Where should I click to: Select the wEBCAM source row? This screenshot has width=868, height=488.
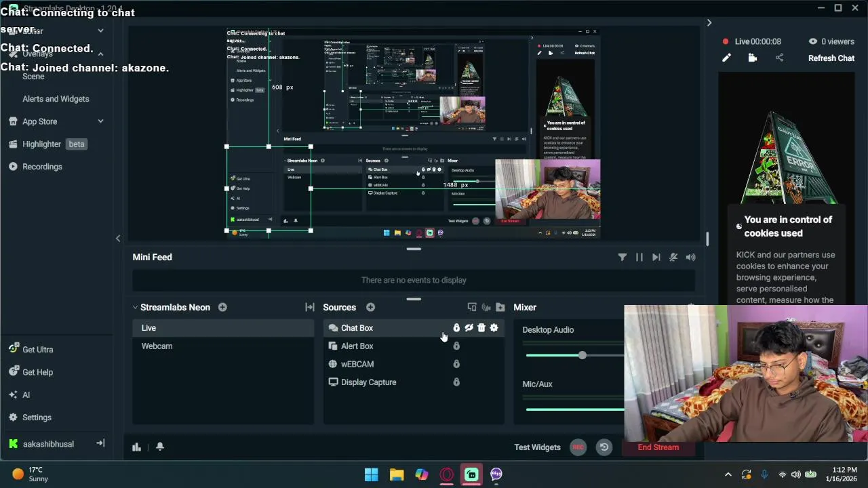tap(414, 364)
